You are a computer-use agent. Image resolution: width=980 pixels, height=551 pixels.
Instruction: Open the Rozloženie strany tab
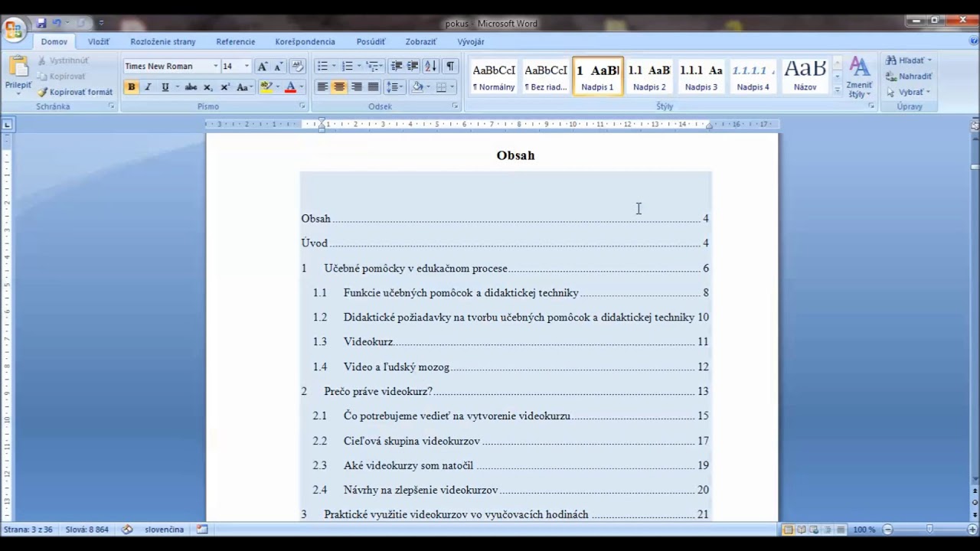click(162, 42)
